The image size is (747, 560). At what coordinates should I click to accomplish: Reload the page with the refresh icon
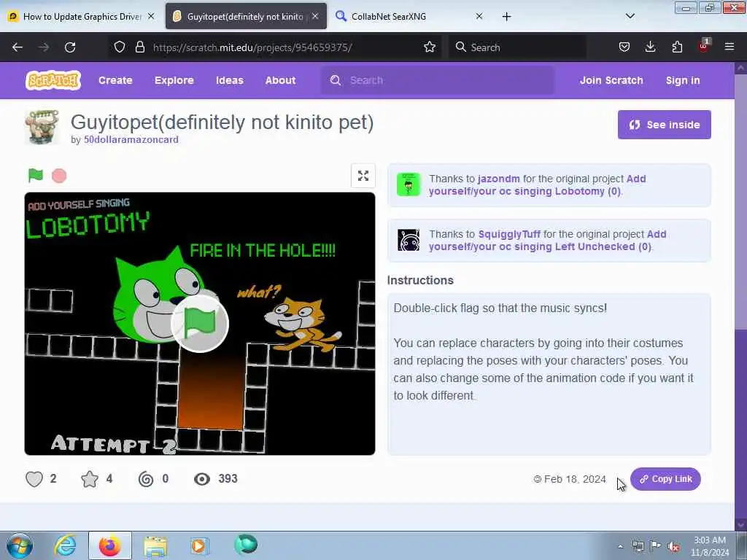70,47
